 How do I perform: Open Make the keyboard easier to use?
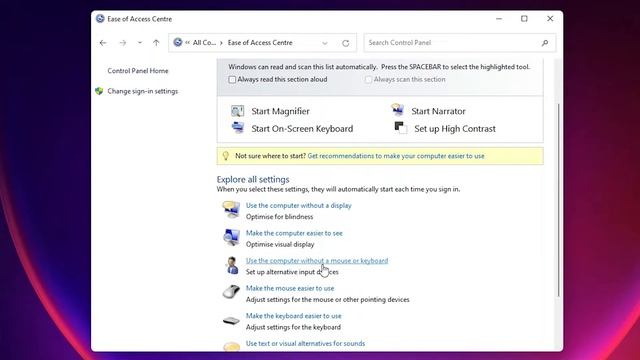[x=293, y=316]
